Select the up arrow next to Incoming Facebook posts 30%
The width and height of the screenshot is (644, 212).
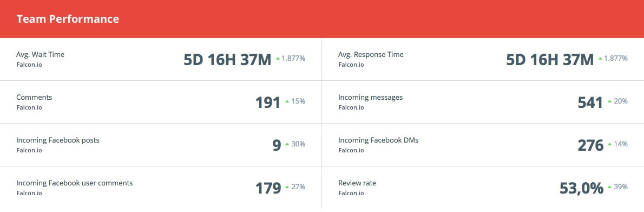[x=287, y=144]
